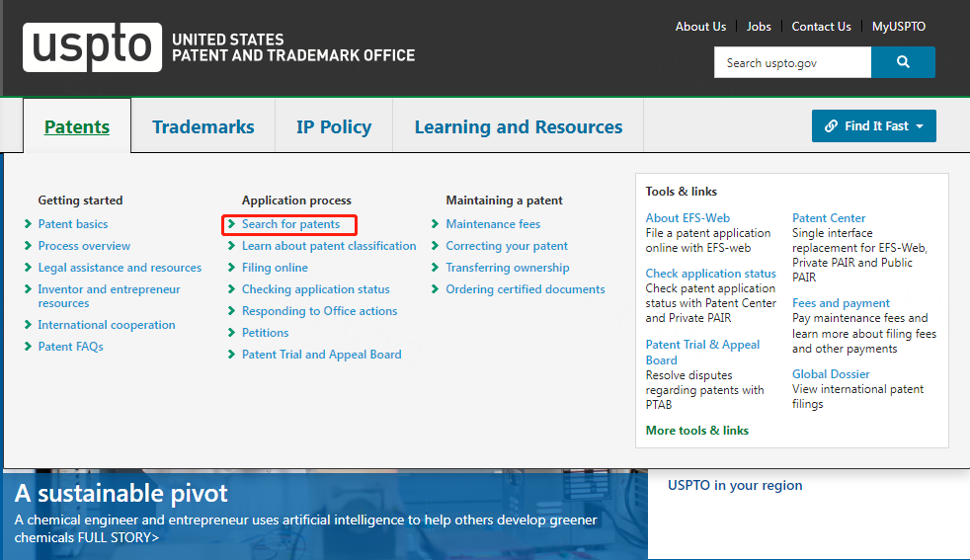Click the chevron beside Filing online
The width and height of the screenshot is (970, 560).
click(231, 268)
